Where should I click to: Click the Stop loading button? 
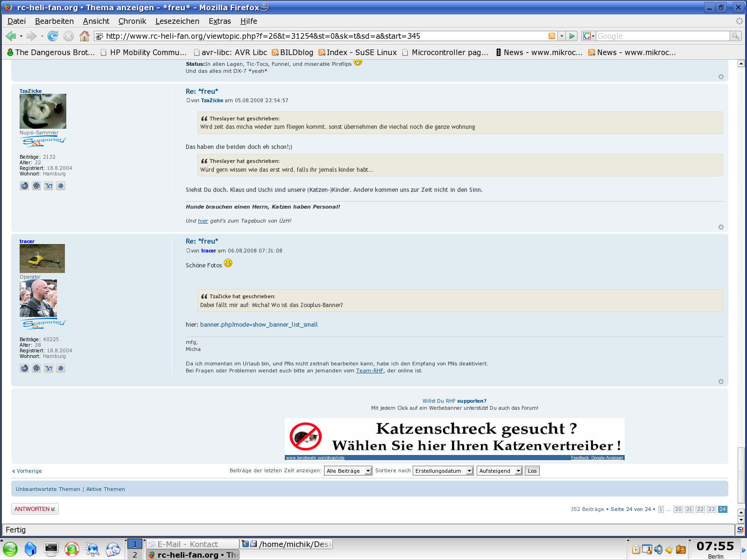(x=69, y=36)
